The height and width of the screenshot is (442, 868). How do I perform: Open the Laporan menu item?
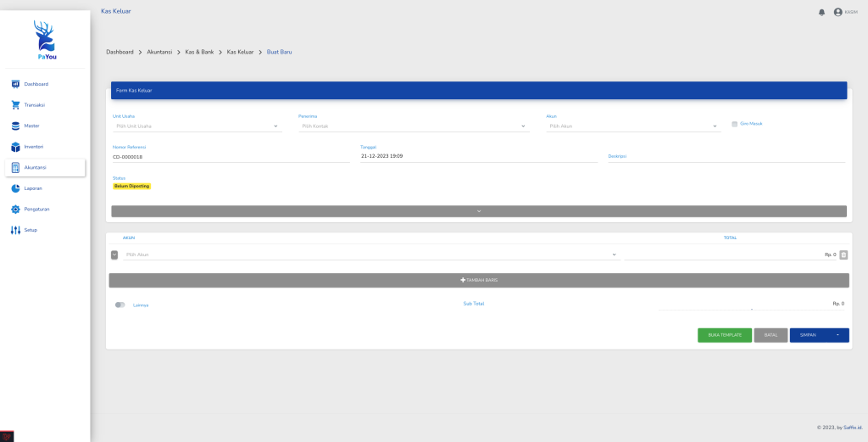click(45, 188)
